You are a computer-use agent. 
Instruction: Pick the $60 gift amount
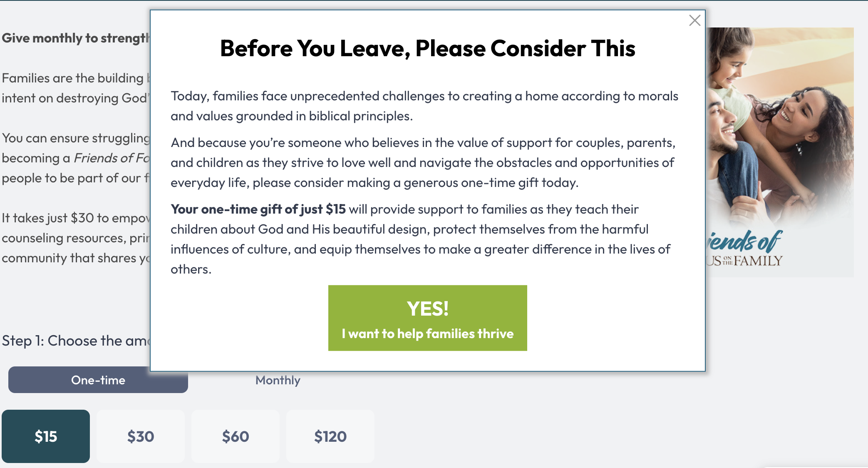[236, 436]
